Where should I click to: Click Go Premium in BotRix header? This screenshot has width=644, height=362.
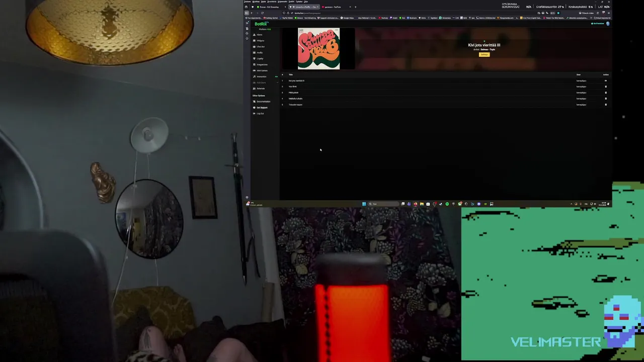point(598,24)
